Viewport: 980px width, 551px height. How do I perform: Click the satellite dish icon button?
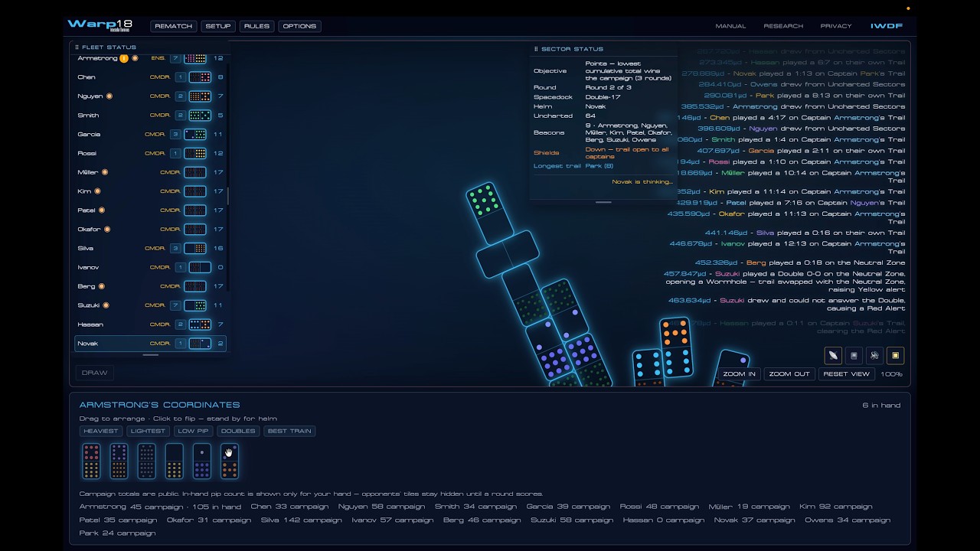[833, 355]
